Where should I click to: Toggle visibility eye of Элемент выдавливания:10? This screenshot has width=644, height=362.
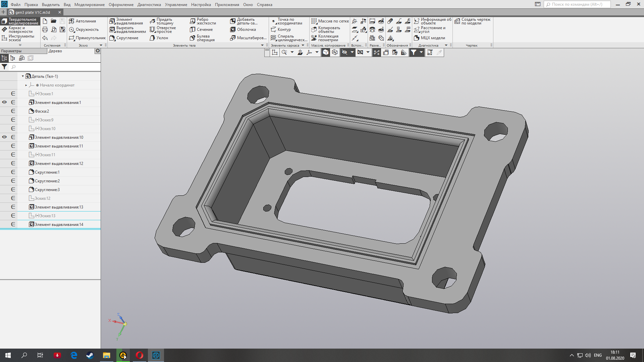(x=4, y=137)
